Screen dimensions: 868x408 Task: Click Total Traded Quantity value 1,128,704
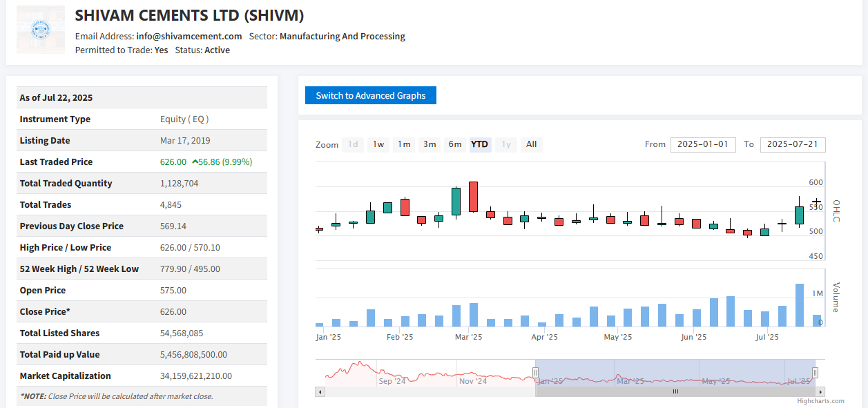click(180, 183)
